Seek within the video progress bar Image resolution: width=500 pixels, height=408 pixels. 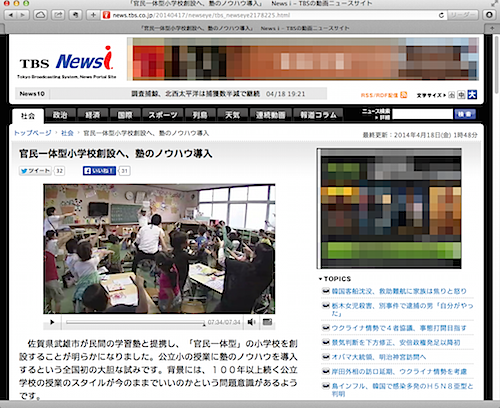click(x=135, y=322)
